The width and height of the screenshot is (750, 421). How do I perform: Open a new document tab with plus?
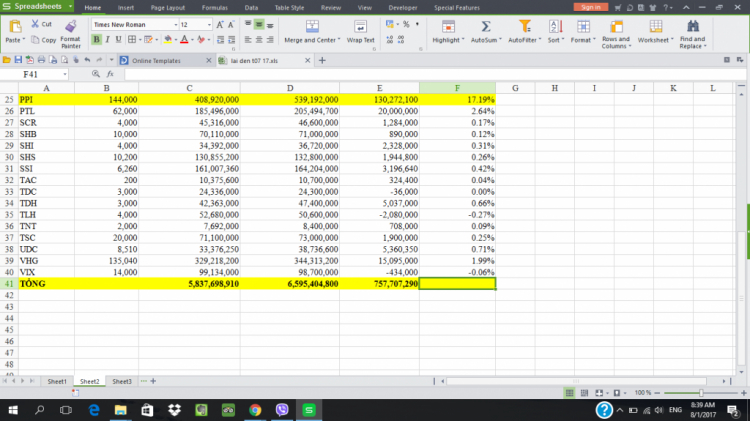tap(322, 60)
